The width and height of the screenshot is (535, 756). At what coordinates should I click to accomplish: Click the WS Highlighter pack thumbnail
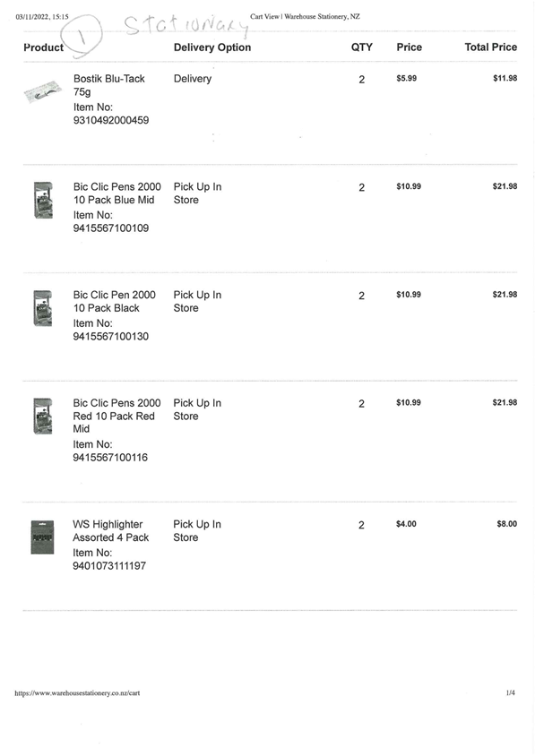click(42, 537)
